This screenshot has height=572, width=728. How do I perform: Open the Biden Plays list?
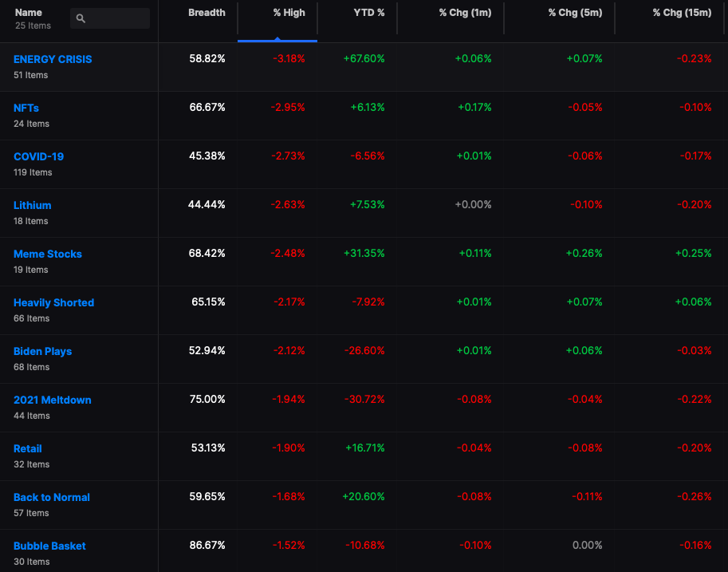[x=42, y=352]
